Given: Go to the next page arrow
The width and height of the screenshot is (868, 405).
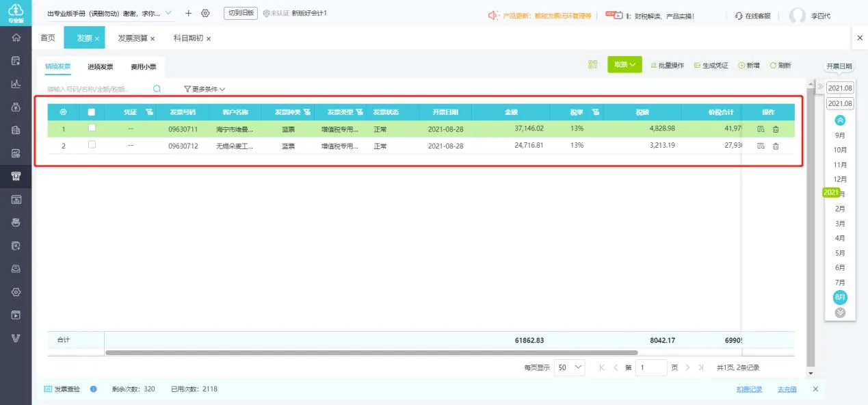Looking at the screenshot, I should (x=687, y=367).
